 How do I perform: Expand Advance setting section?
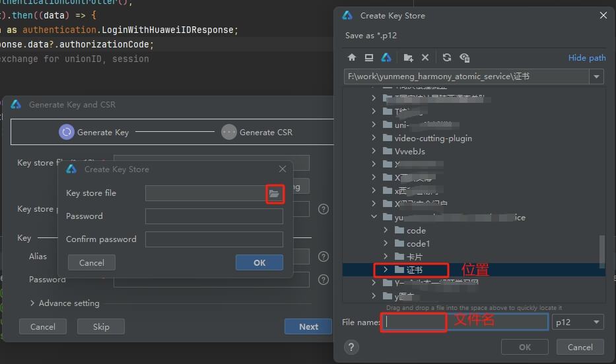pos(32,303)
